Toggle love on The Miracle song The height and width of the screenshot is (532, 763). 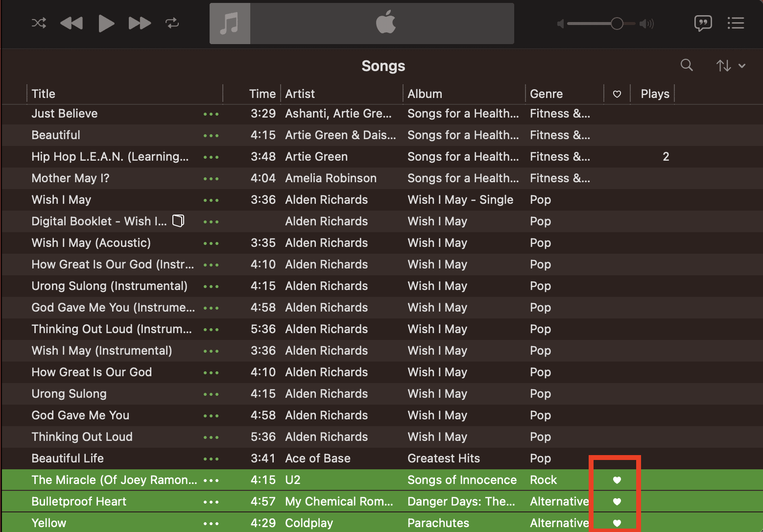click(x=617, y=480)
